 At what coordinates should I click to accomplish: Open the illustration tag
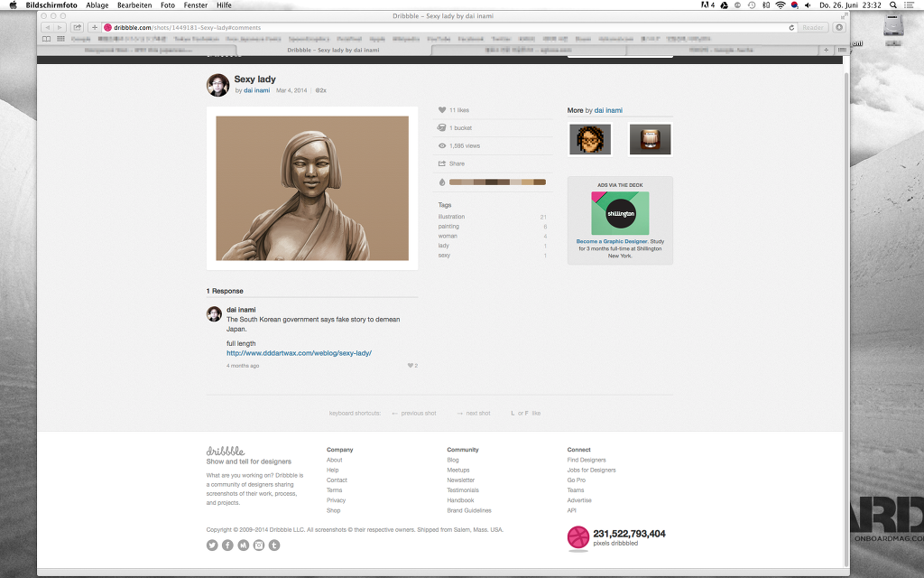451,217
